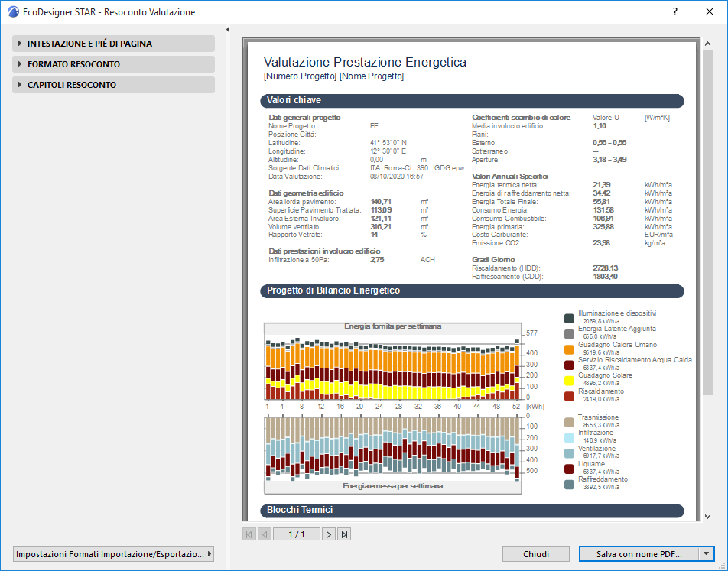Expand the CAPITOLI RESOCONTO panel
Viewport: 728px width, 571px height.
[113, 85]
